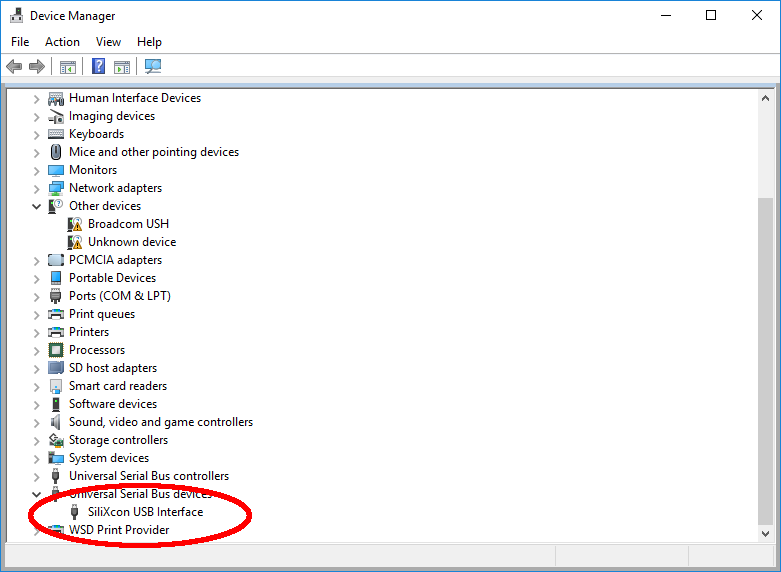The image size is (781, 572).
Task: Select the Broadcom USH device
Action: pos(129,224)
